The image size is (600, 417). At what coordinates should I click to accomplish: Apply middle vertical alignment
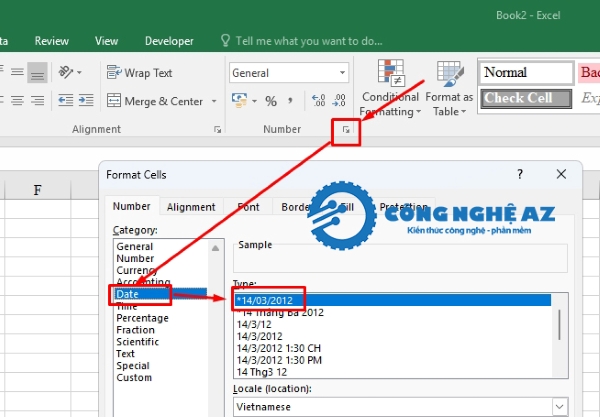tap(17, 72)
